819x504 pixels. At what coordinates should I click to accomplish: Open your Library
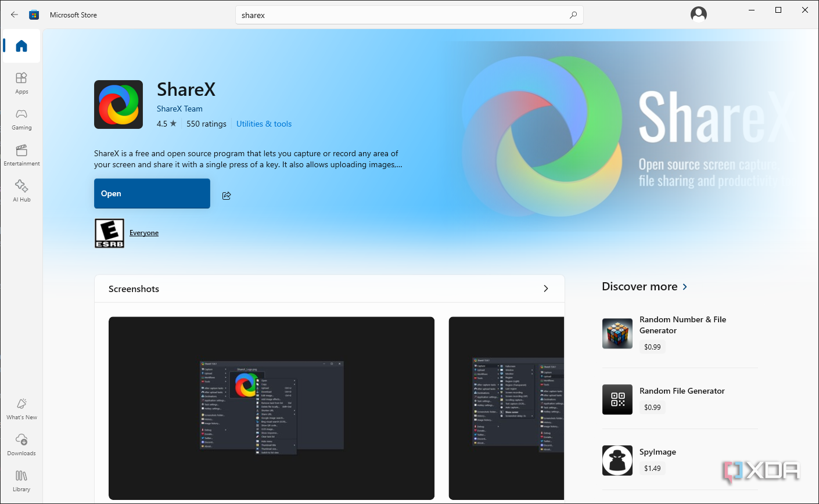pos(21,480)
